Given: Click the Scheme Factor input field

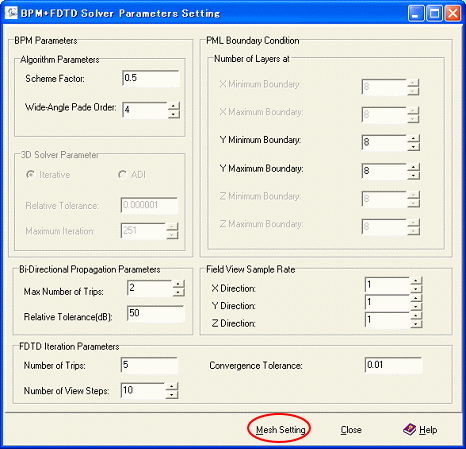Looking at the screenshot, I should tap(151, 78).
